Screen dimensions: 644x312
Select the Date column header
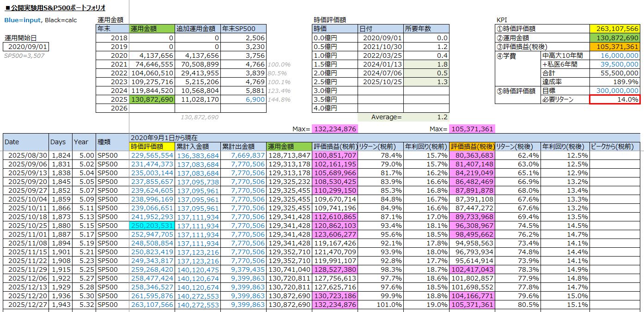pyautogui.click(x=26, y=142)
